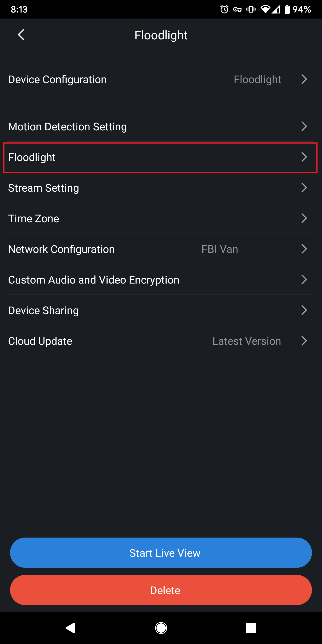This screenshot has height=644, width=322.
Task: Expand Motion Detection Setting chevron
Action: click(x=304, y=127)
